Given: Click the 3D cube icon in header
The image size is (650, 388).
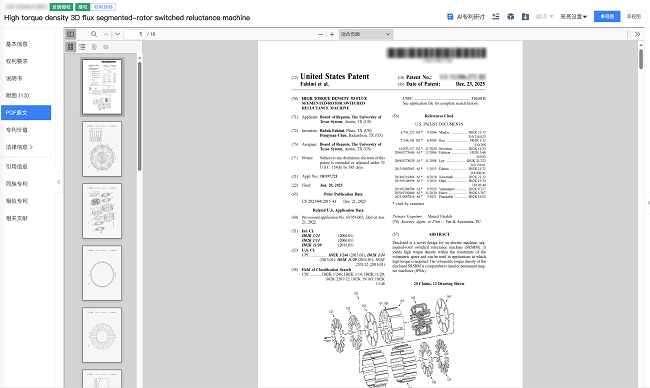Looking at the screenshot, I should [511, 17].
